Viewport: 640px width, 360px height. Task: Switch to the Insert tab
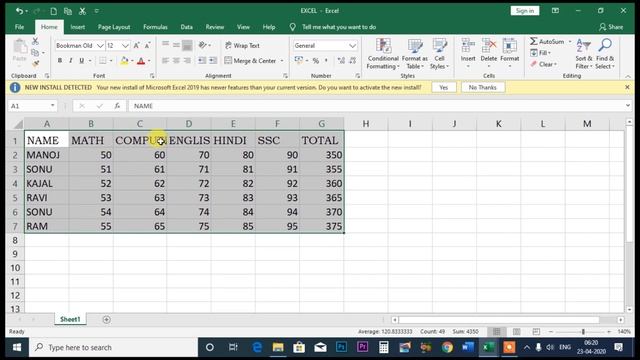[x=78, y=27]
